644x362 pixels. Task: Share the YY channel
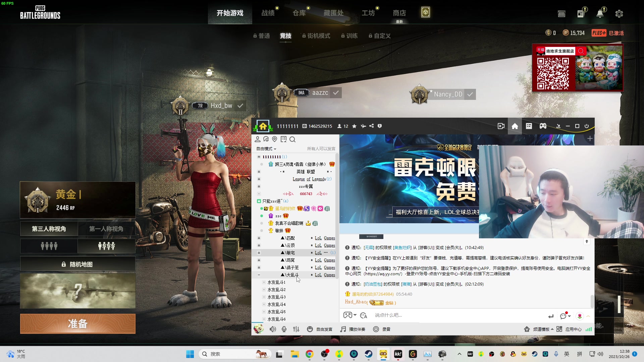(x=371, y=126)
